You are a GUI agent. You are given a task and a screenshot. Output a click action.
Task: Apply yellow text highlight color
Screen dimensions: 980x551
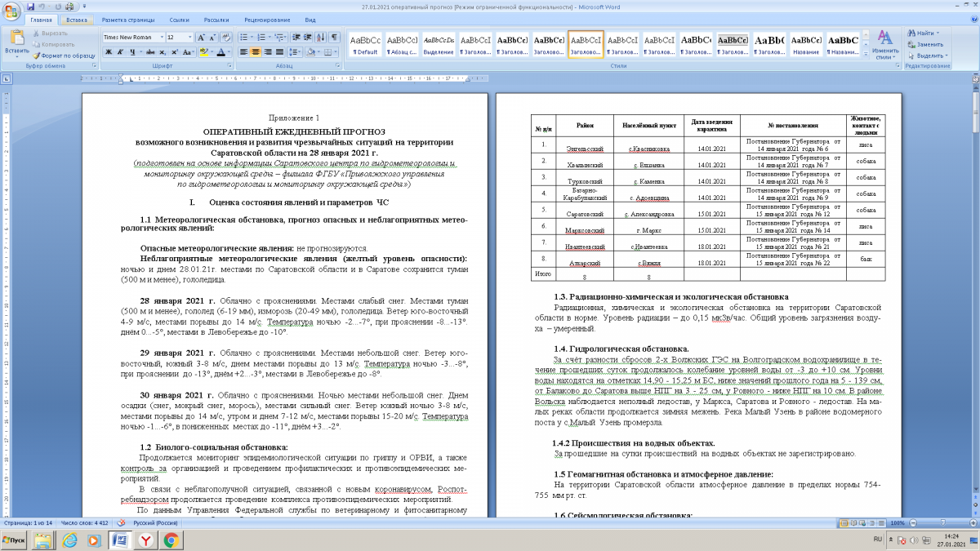[204, 51]
